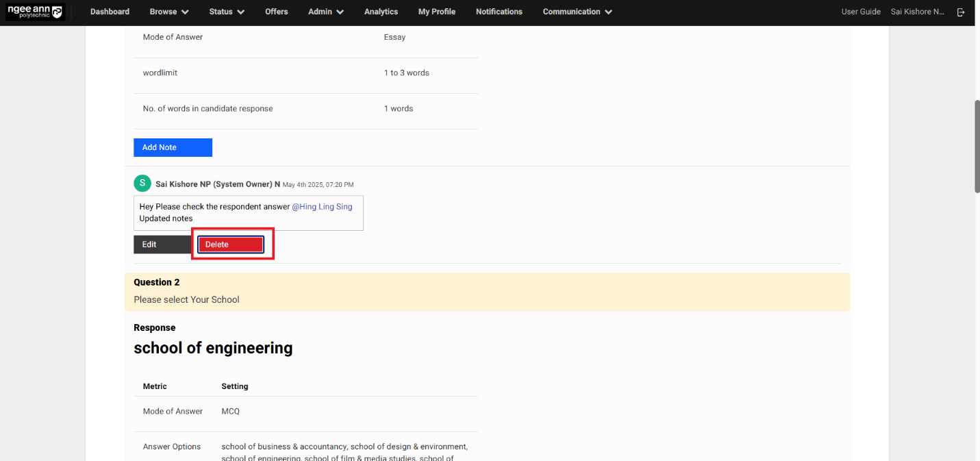This screenshot has width=980, height=461.
Task: Navigate to Analytics
Action: click(381, 12)
